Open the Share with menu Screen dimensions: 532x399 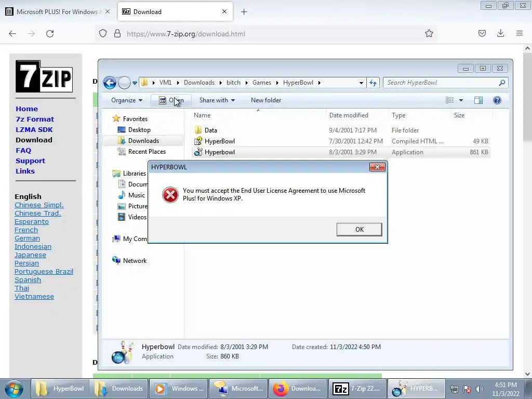coord(217,100)
